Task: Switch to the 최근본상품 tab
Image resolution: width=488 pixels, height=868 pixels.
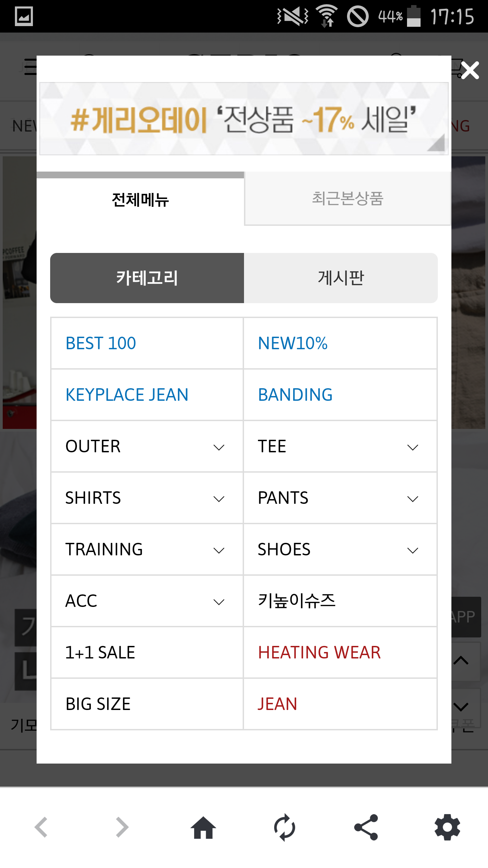Action: 347,199
